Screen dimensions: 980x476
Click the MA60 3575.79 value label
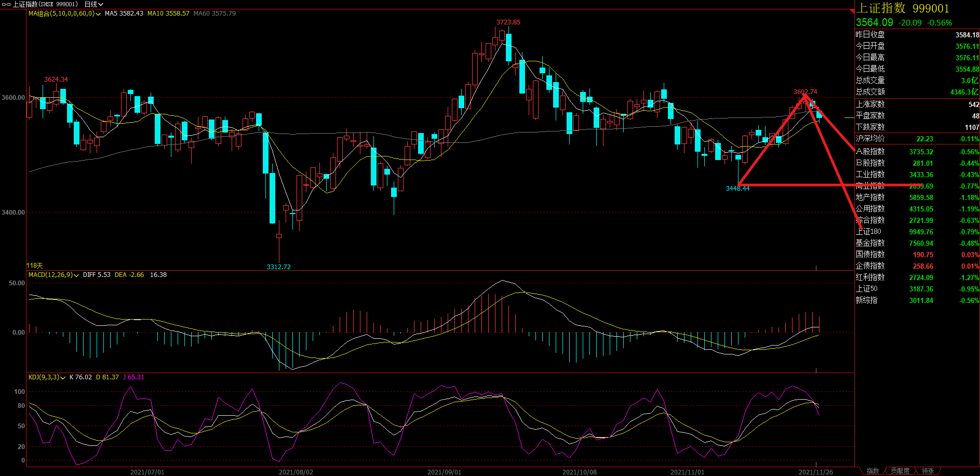tap(214, 14)
